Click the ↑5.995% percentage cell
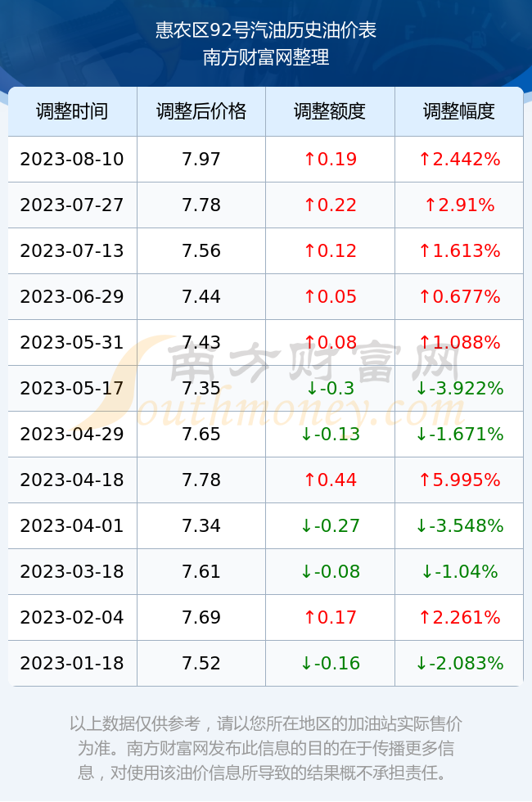 click(x=459, y=480)
